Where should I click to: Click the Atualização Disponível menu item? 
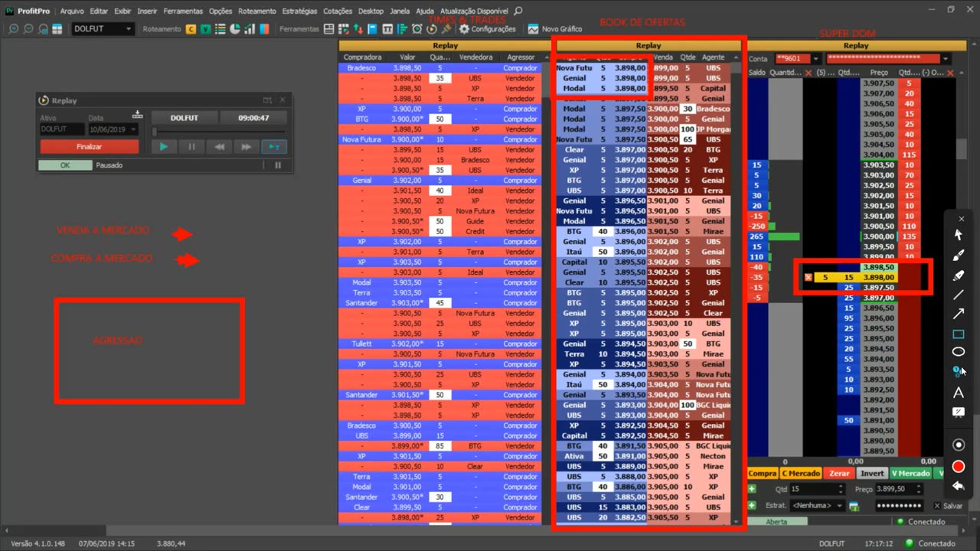474,11
